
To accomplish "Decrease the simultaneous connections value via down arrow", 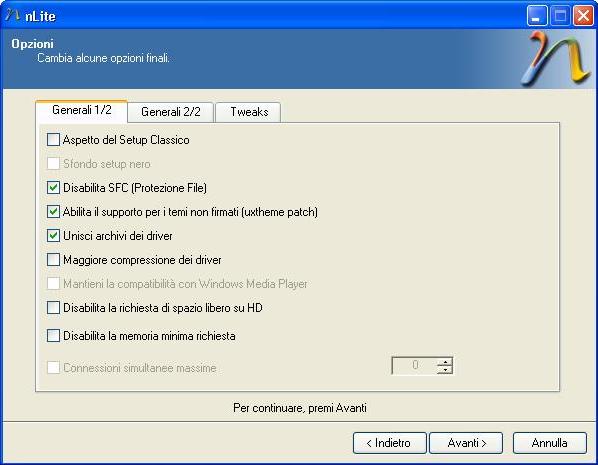I will [x=445, y=370].
